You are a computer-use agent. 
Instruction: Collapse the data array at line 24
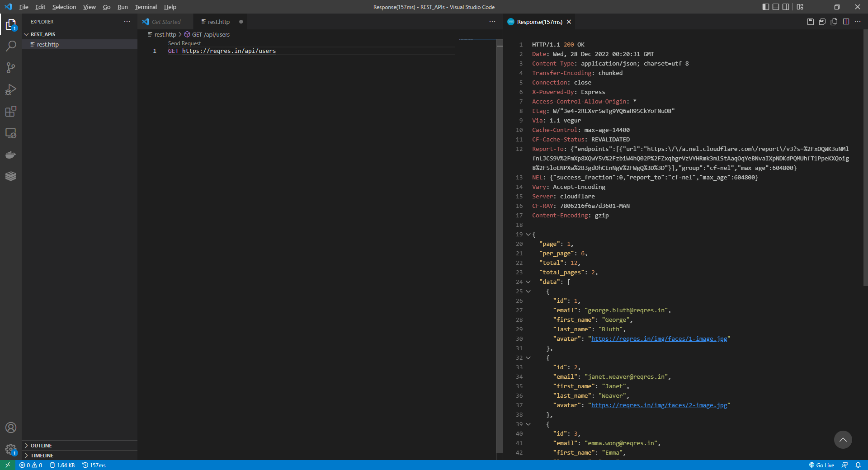(x=528, y=282)
